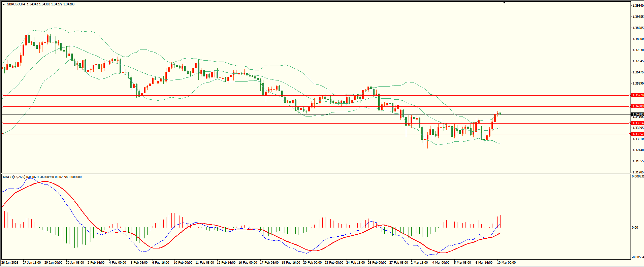The width and height of the screenshot is (644, 267).
Task: Click the 0.00 level on MACD scale
Action: pos(635,228)
